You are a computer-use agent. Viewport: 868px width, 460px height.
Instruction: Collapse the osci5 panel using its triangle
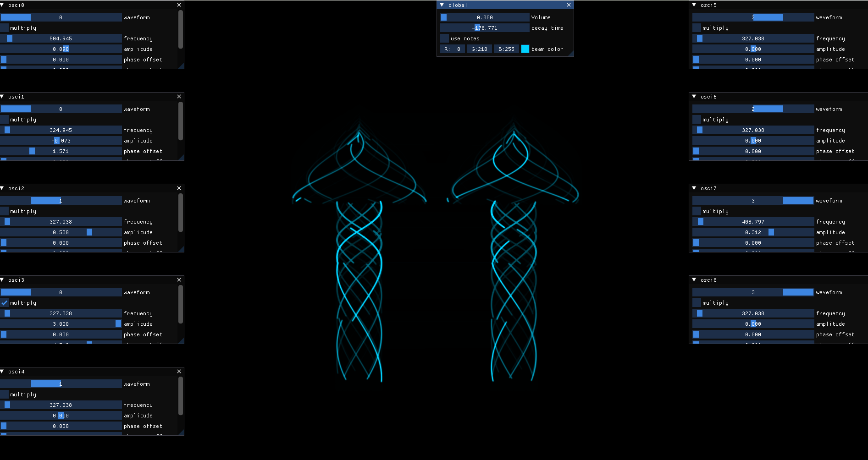pos(694,5)
